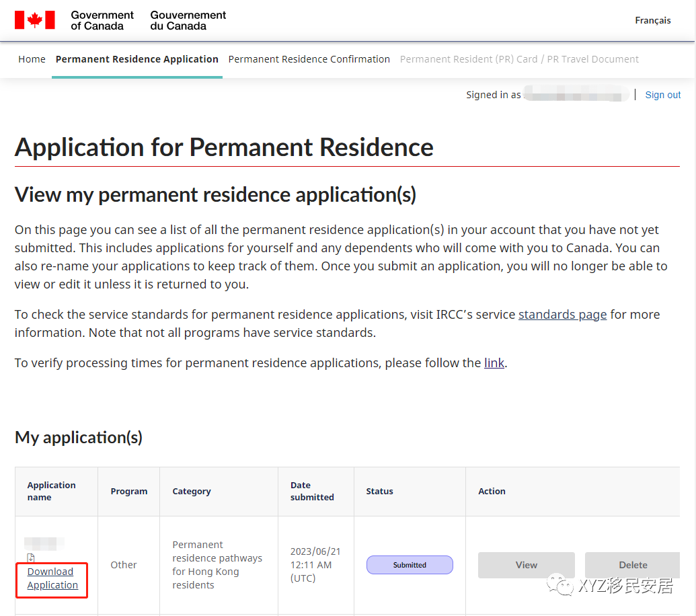The image size is (696, 616).
Task: Open Permanent Residence Confirmation tab
Action: point(309,59)
